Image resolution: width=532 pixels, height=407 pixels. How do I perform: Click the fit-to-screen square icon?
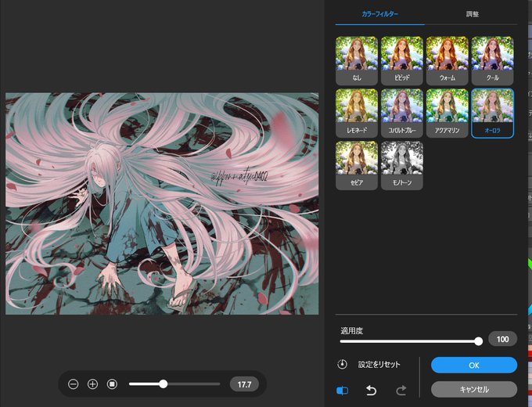click(112, 384)
